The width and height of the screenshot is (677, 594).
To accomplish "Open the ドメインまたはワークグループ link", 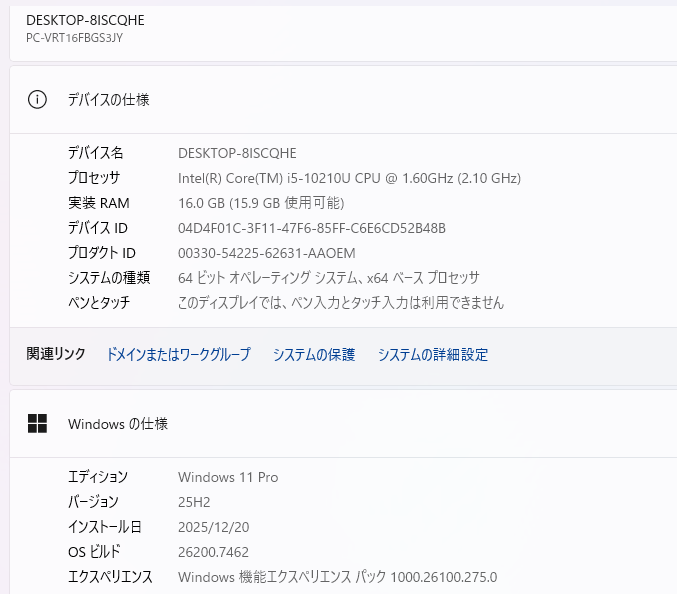I will click(178, 355).
